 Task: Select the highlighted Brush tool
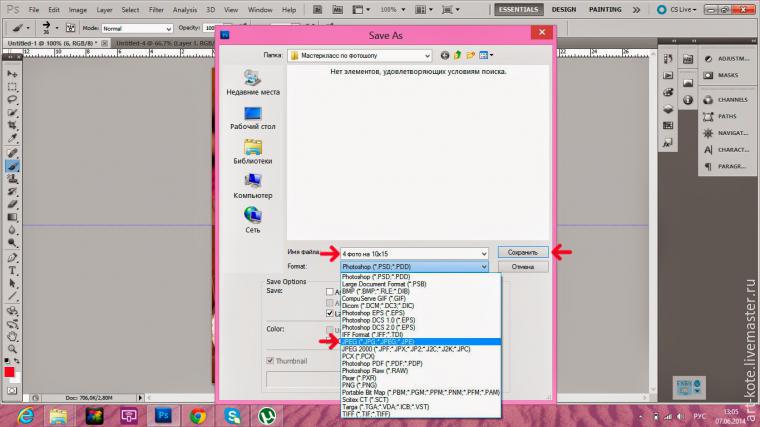coord(12,166)
